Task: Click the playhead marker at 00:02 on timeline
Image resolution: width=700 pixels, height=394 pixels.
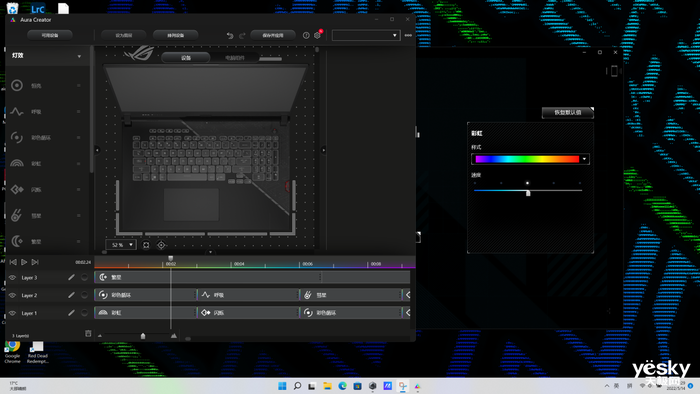Action: click(171, 258)
